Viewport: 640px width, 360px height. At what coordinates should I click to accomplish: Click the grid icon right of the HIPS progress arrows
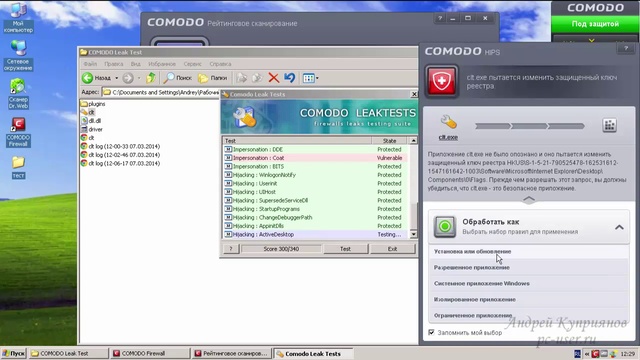(x=609, y=125)
